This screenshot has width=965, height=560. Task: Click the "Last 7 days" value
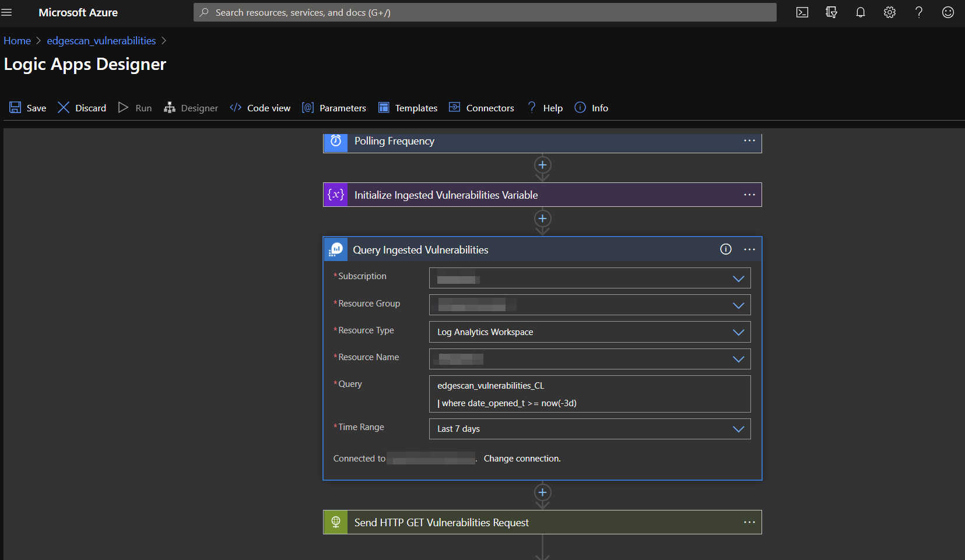coord(458,429)
